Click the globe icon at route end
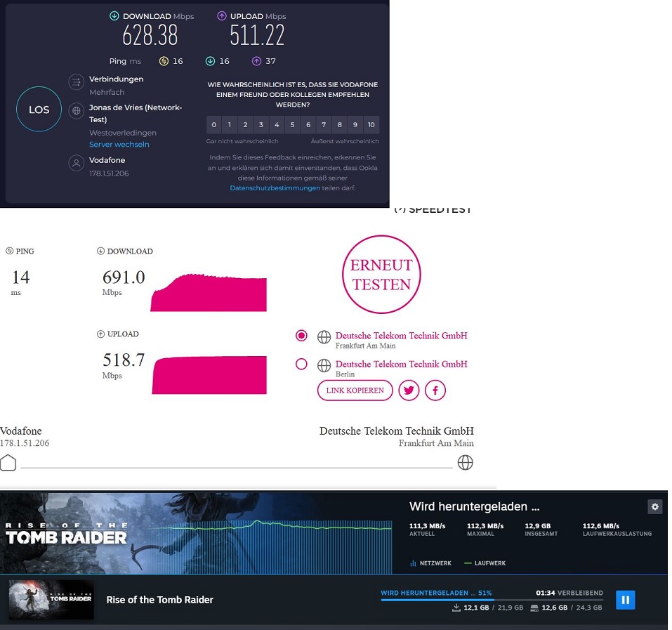Image resolution: width=672 pixels, height=630 pixels. click(466, 462)
